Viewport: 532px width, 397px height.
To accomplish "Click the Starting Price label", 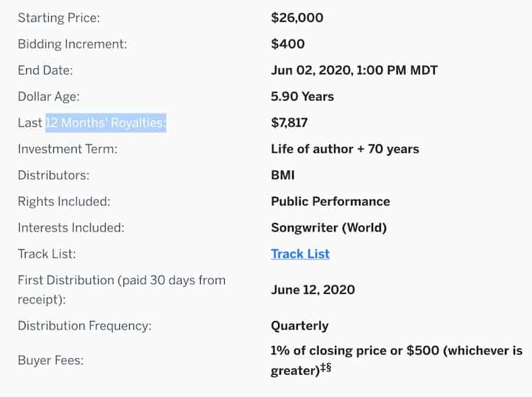I will coord(59,18).
